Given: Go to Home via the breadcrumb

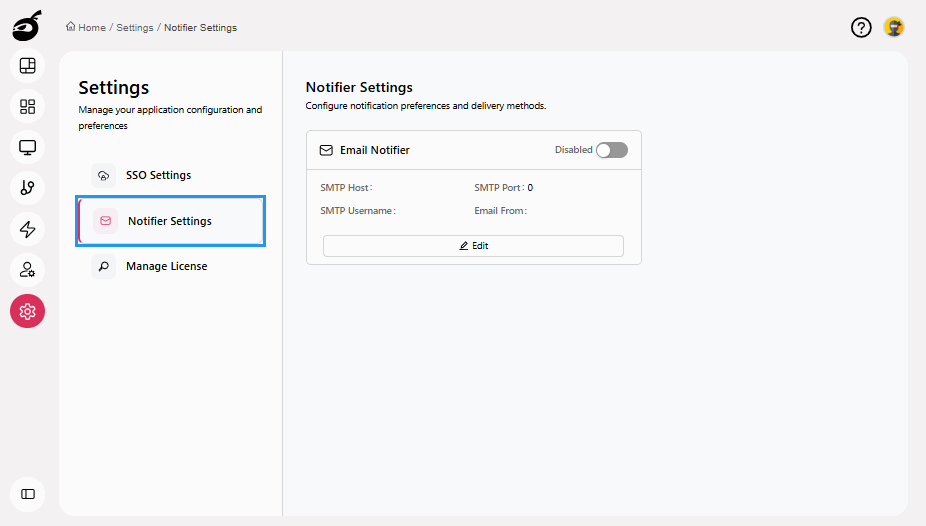Looking at the screenshot, I should click(x=92, y=28).
